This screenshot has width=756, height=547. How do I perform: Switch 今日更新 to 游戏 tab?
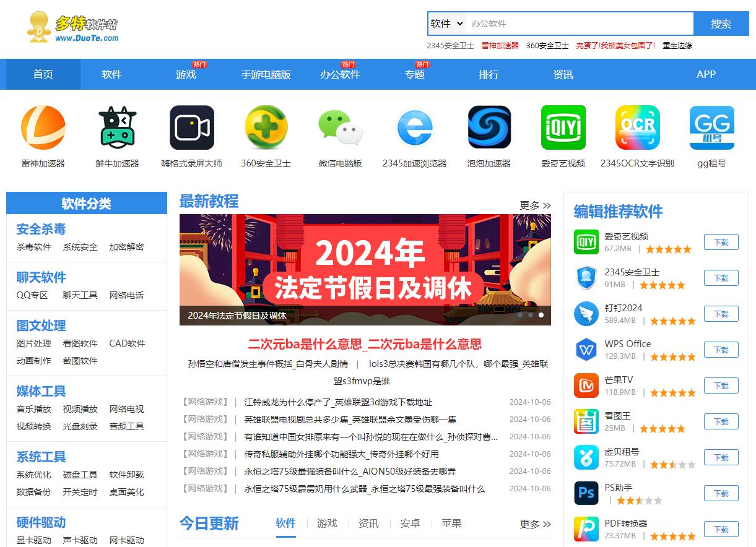pos(327,523)
